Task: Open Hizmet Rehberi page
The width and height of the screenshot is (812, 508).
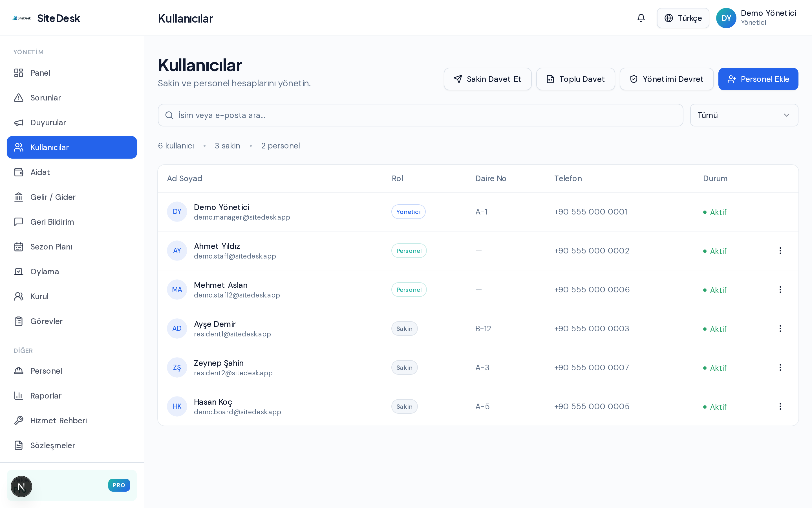Action: click(x=72, y=421)
